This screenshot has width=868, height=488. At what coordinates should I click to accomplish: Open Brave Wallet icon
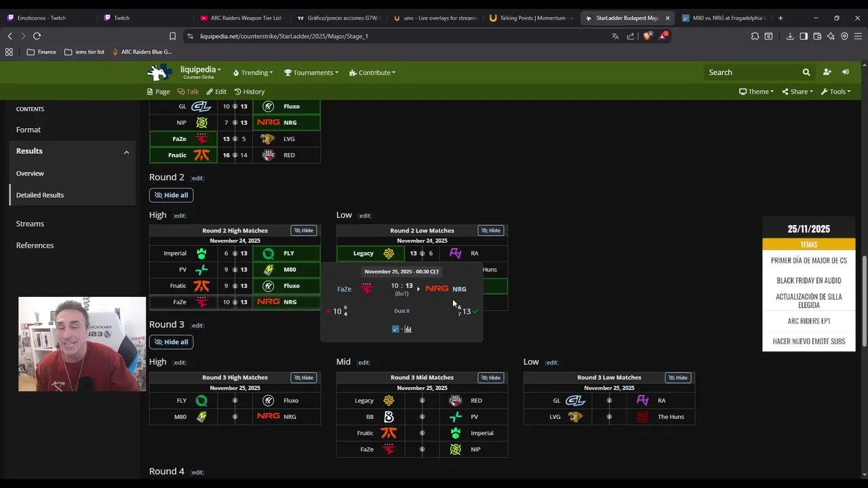tap(817, 36)
